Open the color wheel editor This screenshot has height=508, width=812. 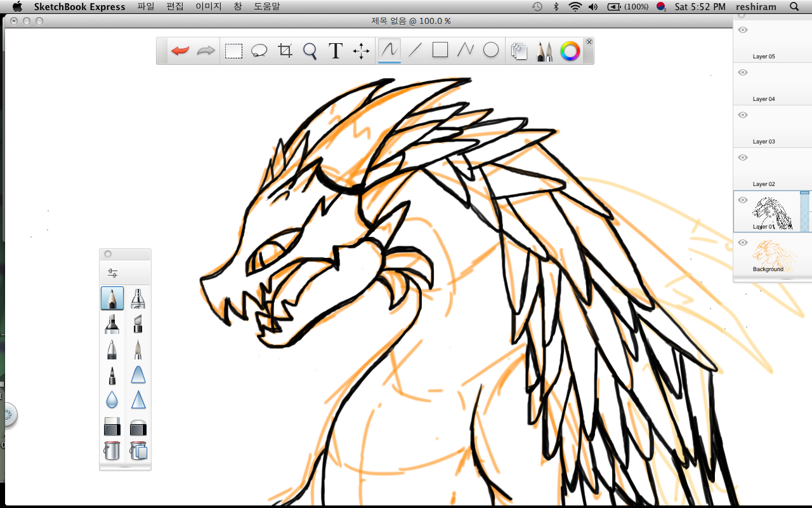point(570,51)
